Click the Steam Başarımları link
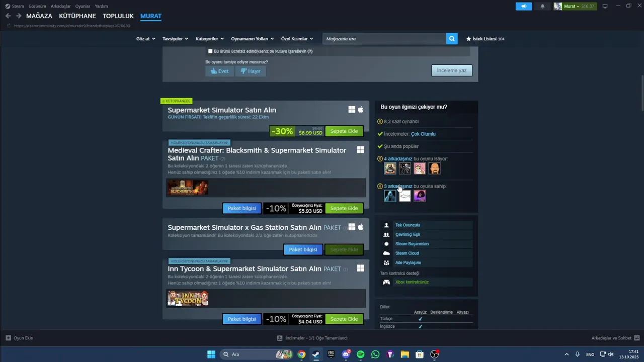The width and height of the screenshot is (644, 362). pyautogui.click(x=412, y=244)
